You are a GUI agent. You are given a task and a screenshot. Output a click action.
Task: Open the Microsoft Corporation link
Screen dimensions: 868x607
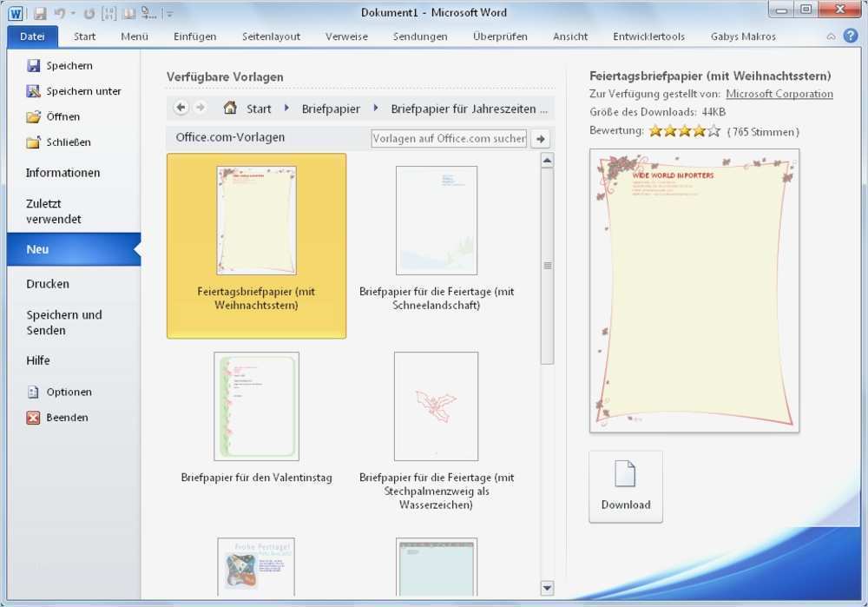pyautogui.click(x=779, y=94)
